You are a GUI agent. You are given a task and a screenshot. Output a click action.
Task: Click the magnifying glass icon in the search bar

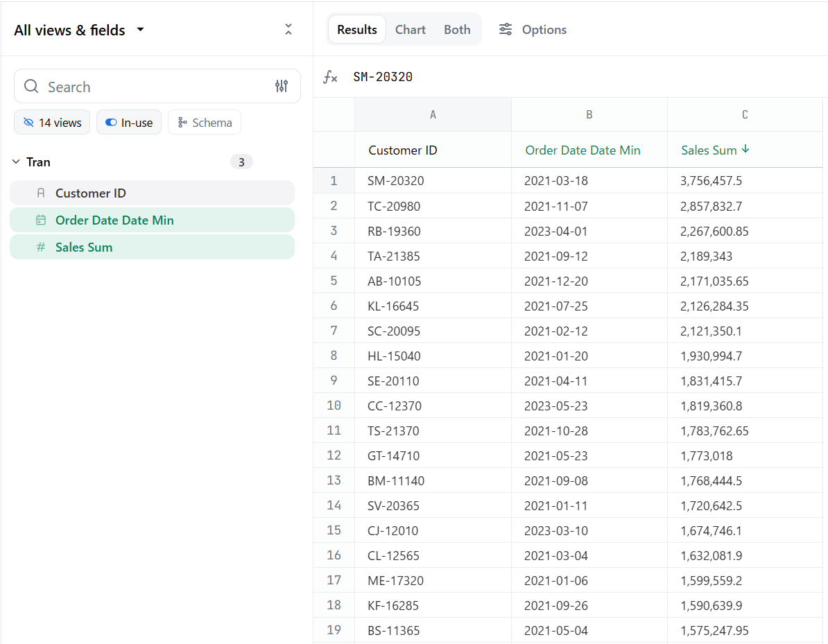coord(31,86)
